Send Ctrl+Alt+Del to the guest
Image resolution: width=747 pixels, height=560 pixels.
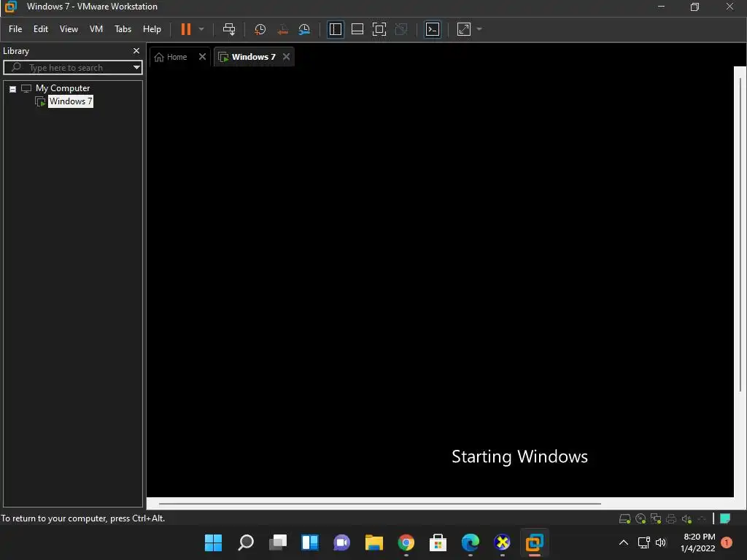(x=229, y=29)
